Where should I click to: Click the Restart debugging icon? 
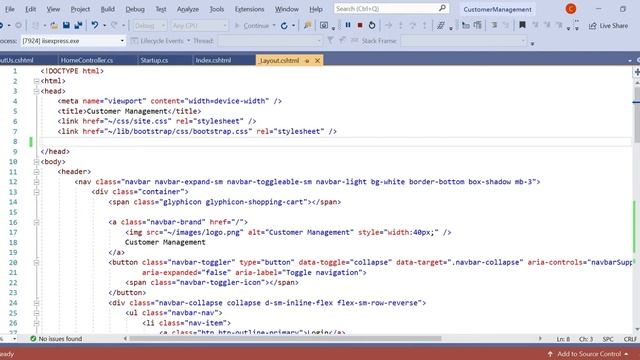pos(372,25)
